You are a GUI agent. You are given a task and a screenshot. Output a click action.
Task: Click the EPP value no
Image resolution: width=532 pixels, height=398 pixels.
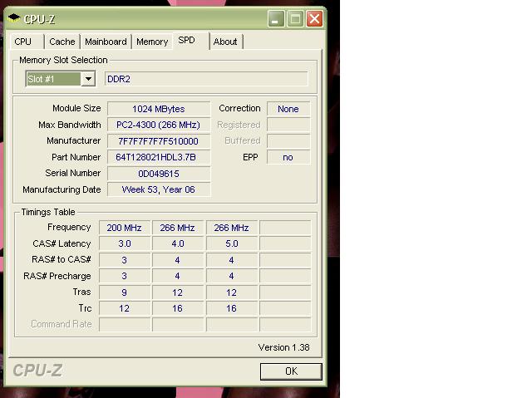288,157
